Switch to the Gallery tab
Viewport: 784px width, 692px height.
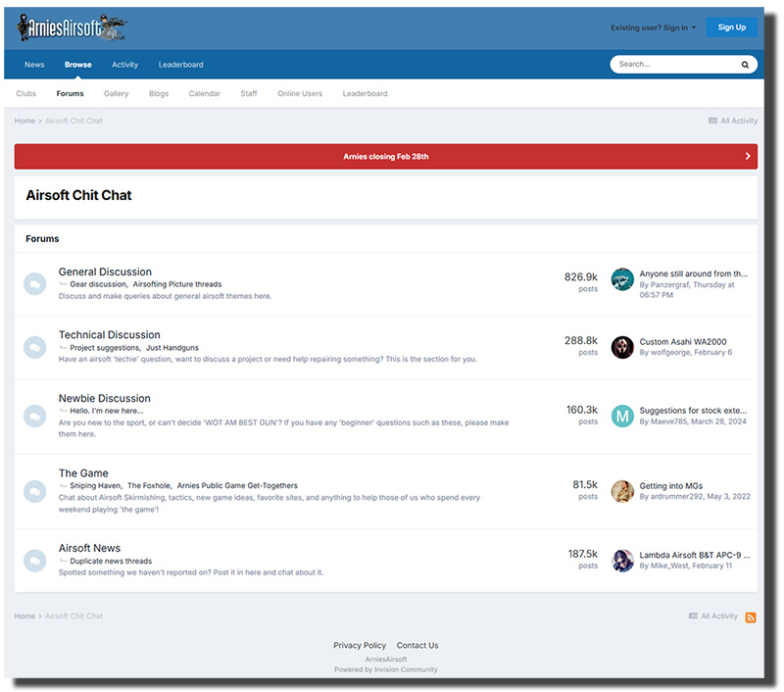click(x=116, y=94)
